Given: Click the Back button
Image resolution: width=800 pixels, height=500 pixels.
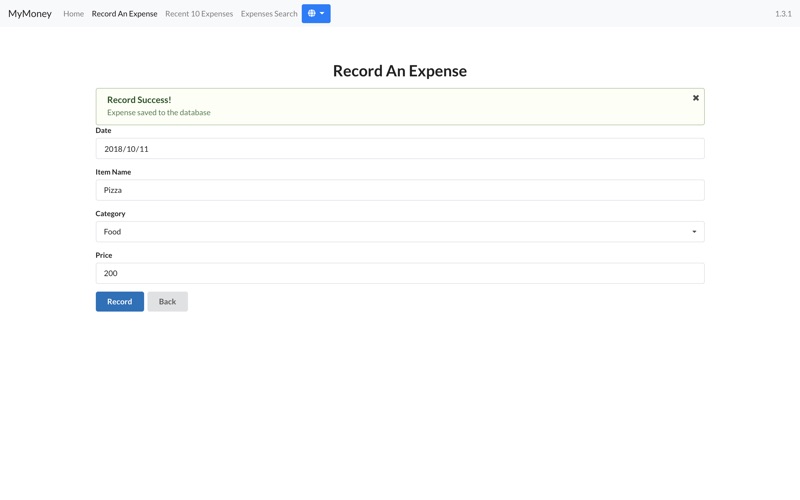Looking at the screenshot, I should [x=167, y=302].
